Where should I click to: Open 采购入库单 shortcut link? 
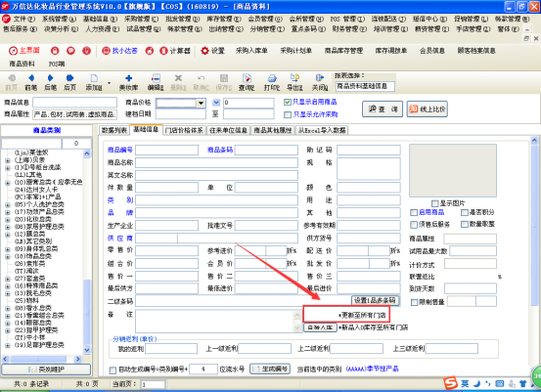click(x=251, y=51)
